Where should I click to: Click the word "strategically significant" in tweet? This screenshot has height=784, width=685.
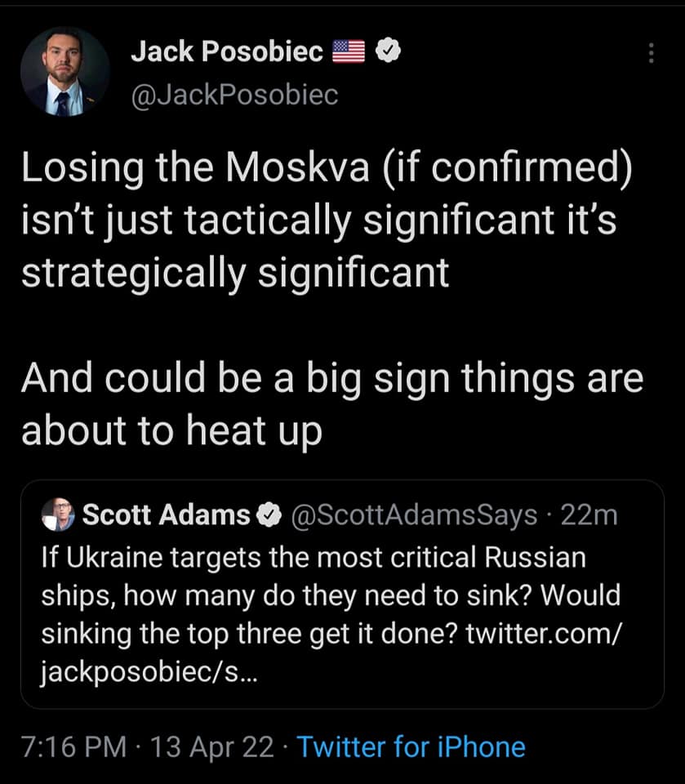pyautogui.click(x=235, y=272)
